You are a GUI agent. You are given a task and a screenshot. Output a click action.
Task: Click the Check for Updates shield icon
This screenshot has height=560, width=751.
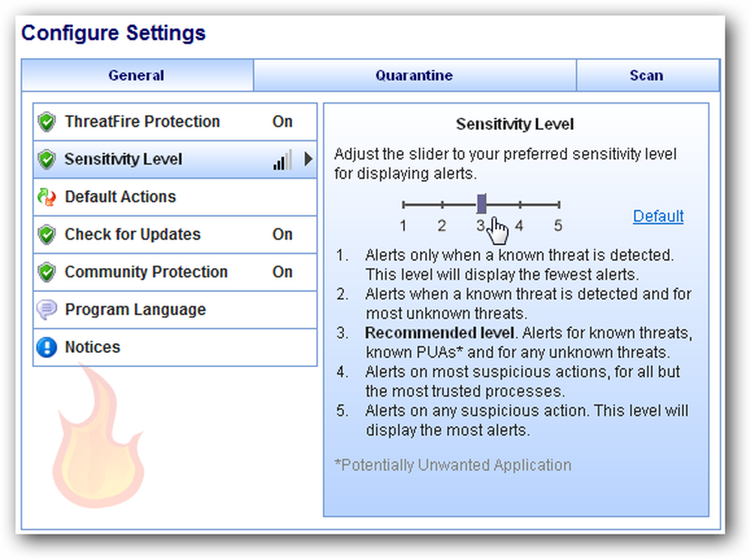coord(47,234)
